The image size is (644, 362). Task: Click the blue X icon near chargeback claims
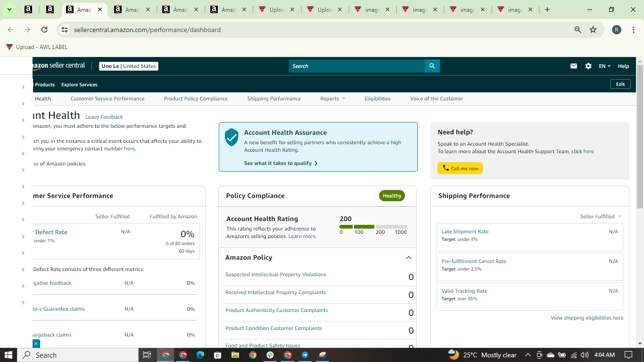coord(36,344)
